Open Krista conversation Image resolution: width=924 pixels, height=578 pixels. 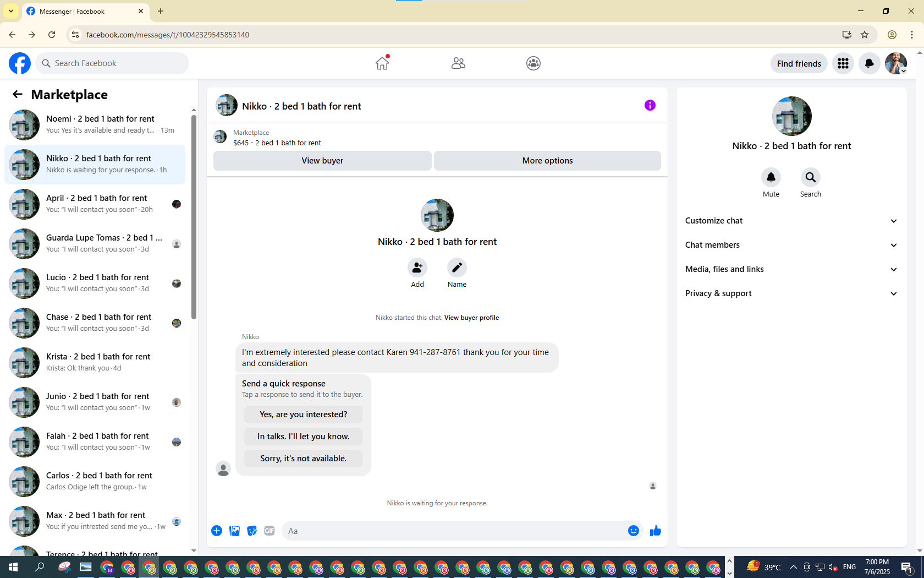95,363
